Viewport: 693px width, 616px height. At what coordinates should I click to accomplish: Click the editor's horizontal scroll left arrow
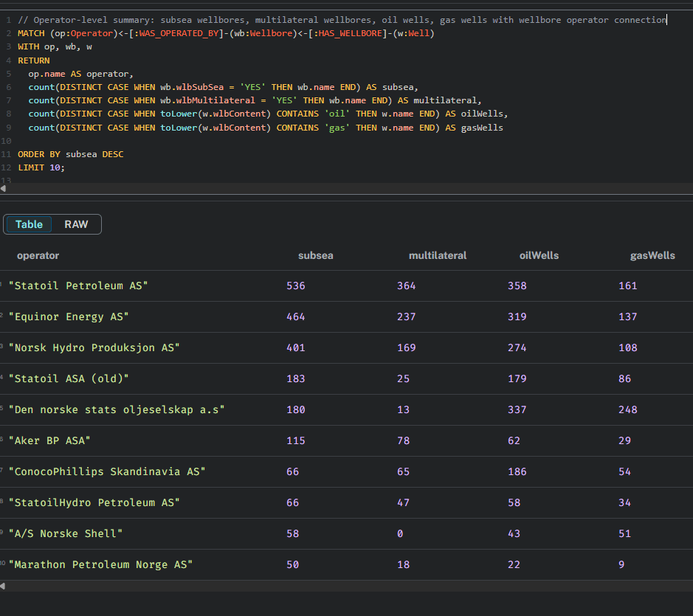(3, 188)
